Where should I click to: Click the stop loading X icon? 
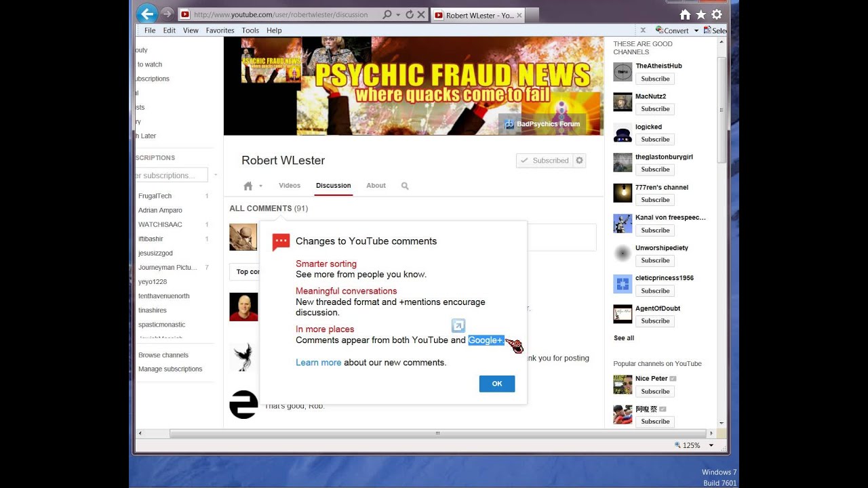pyautogui.click(x=421, y=14)
